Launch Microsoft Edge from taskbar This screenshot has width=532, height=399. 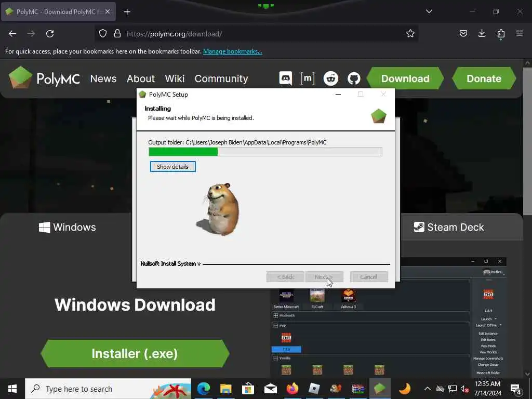[x=204, y=389]
